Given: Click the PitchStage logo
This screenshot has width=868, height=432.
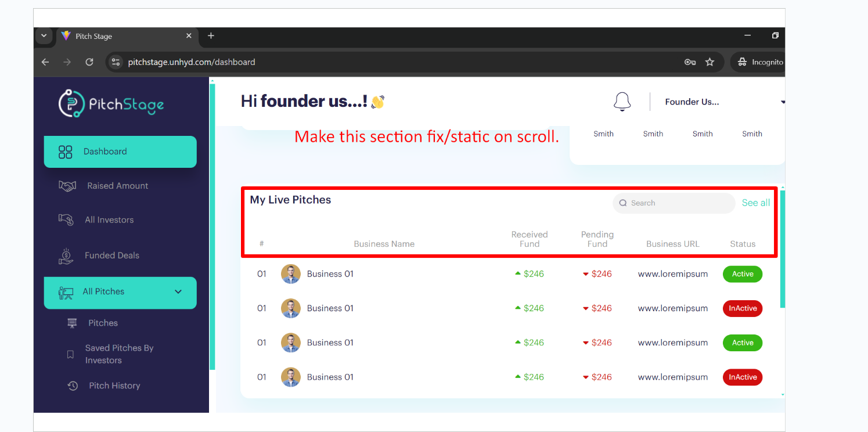Looking at the screenshot, I should pyautogui.click(x=111, y=104).
